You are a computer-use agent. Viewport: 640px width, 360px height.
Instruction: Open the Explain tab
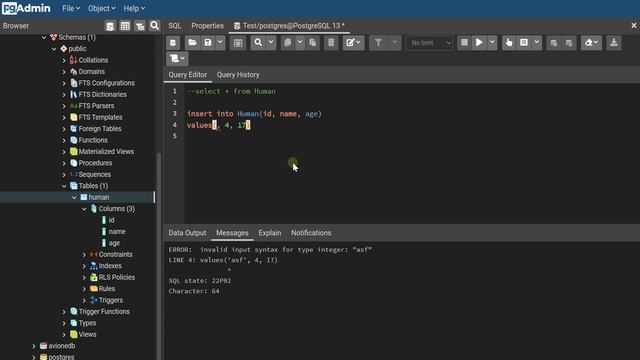coord(270,233)
